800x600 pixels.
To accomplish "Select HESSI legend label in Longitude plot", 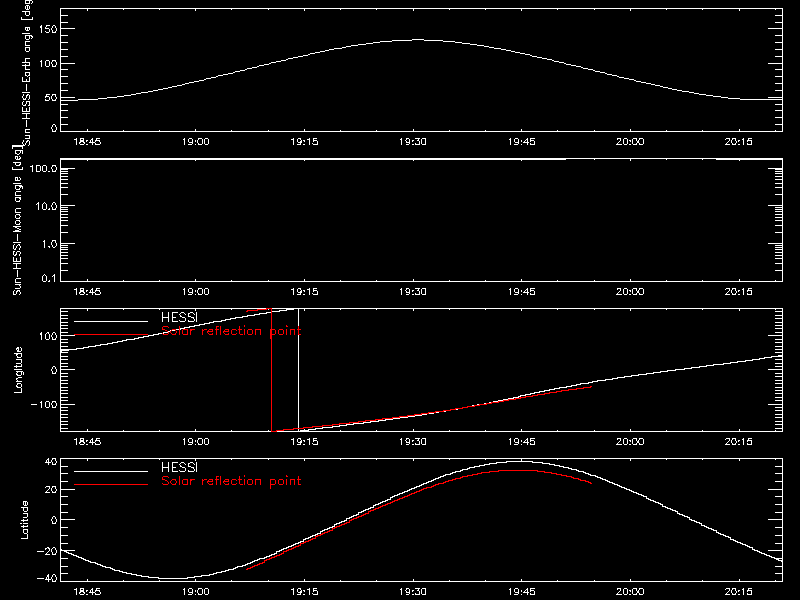I will pyautogui.click(x=179, y=317).
